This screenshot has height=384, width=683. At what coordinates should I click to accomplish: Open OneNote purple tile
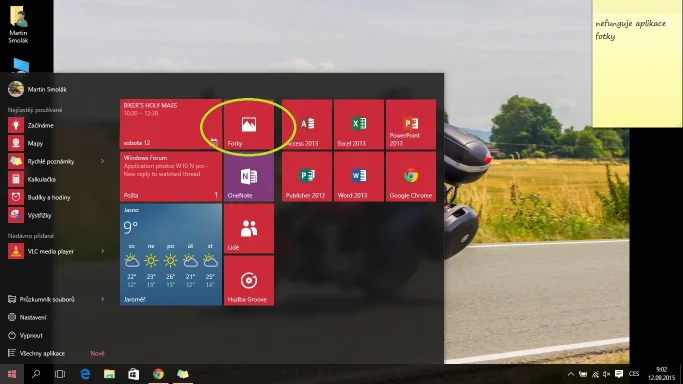(249, 176)
